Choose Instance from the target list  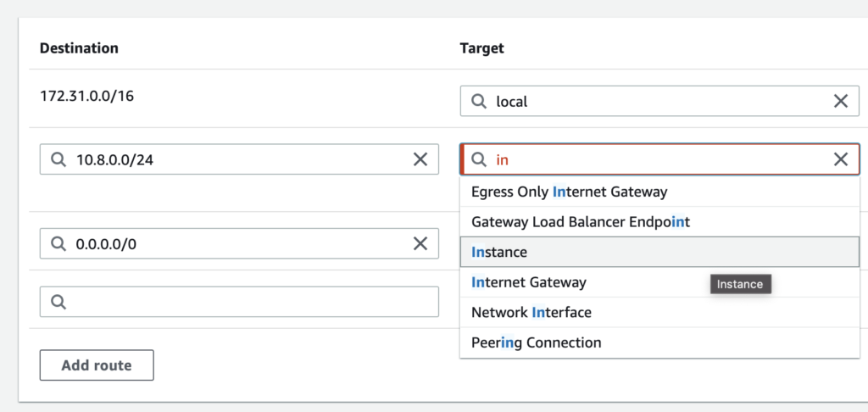[x=659, y=252]
